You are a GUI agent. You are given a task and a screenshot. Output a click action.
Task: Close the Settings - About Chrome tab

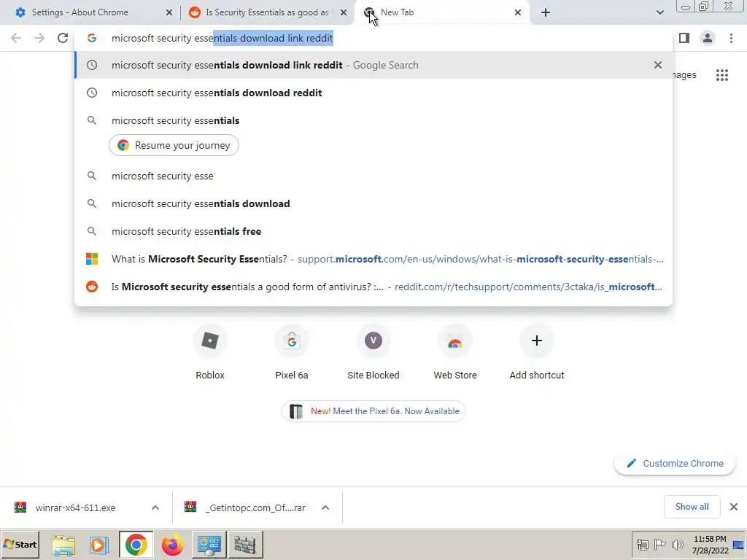tap(169, 12)
